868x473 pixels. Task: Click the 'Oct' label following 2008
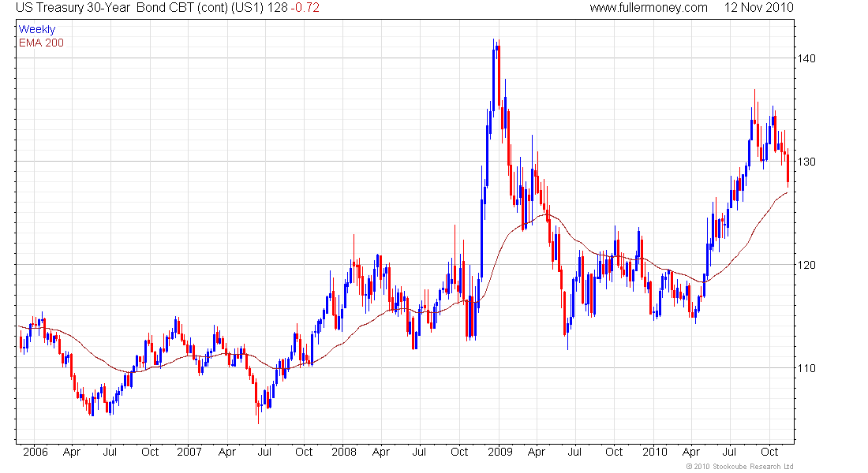click(x=459, y=452)
